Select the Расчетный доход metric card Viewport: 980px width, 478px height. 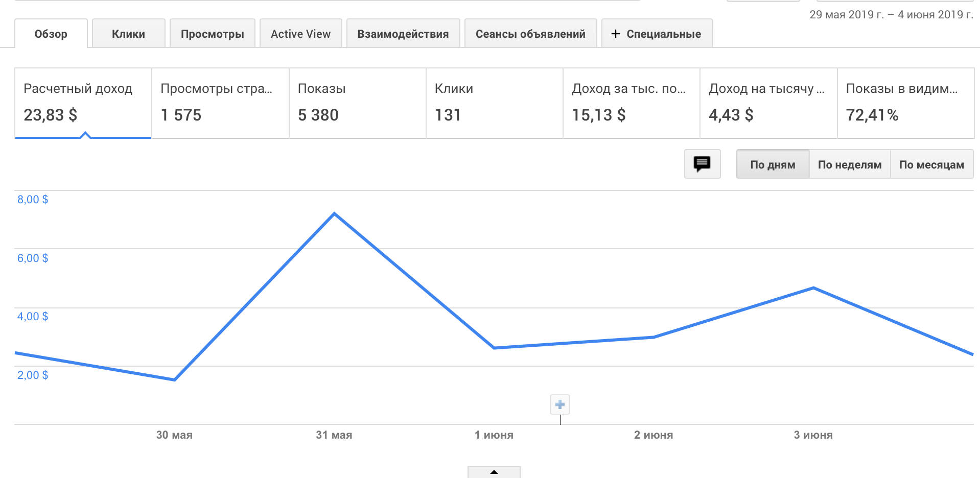coord(83,103)
